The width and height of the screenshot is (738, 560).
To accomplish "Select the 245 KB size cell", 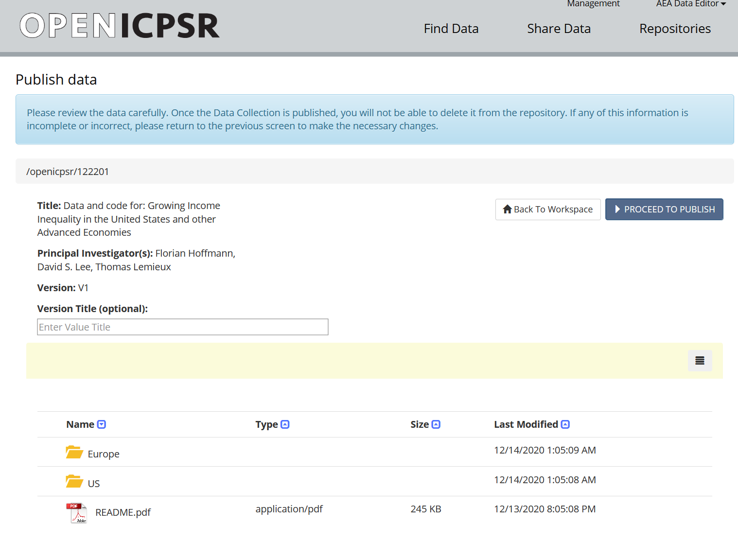I will tap(426, 509).
